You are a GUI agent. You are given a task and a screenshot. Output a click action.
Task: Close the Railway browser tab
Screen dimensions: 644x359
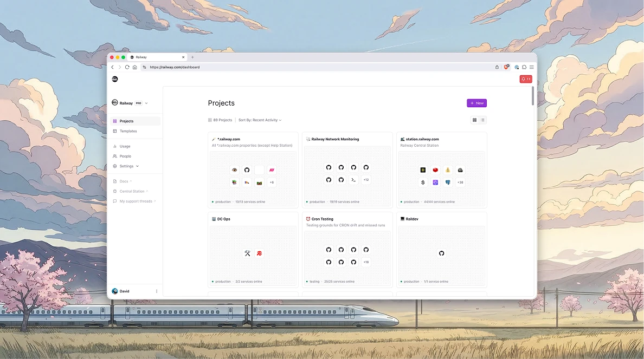(183, 57)
